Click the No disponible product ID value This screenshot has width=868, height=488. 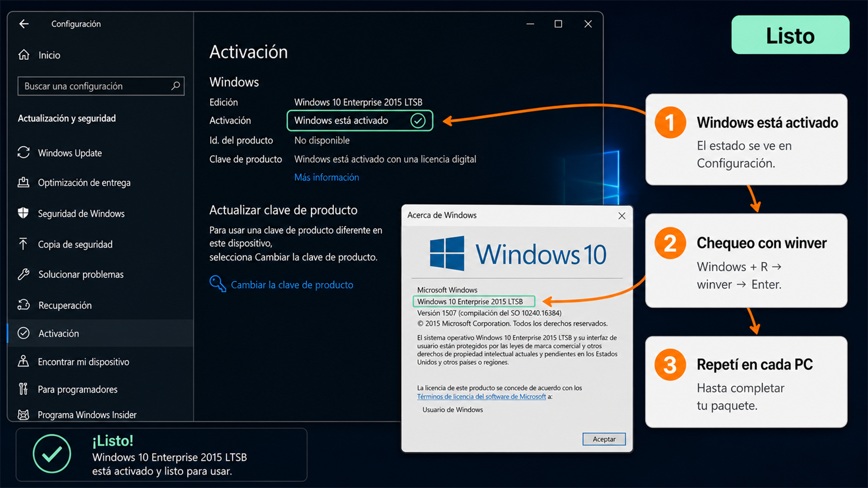tap(322, 140)
